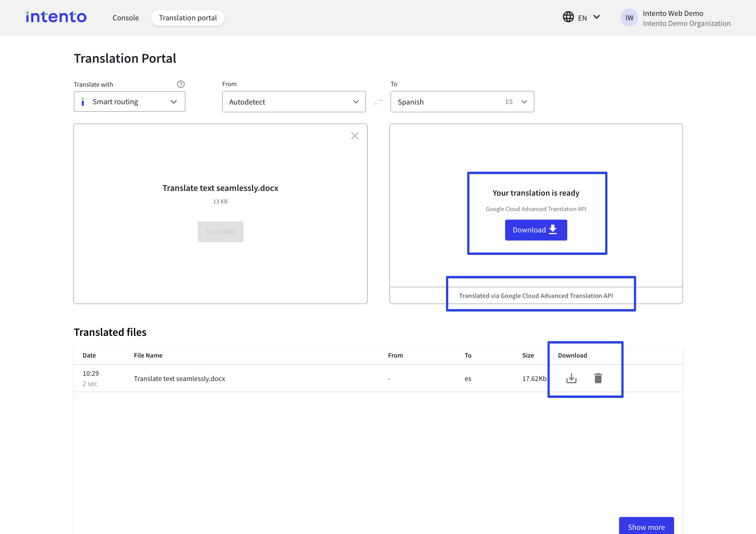Swap source and target languages
This screenshot has width=756, height=534.
tap(378, 102)
